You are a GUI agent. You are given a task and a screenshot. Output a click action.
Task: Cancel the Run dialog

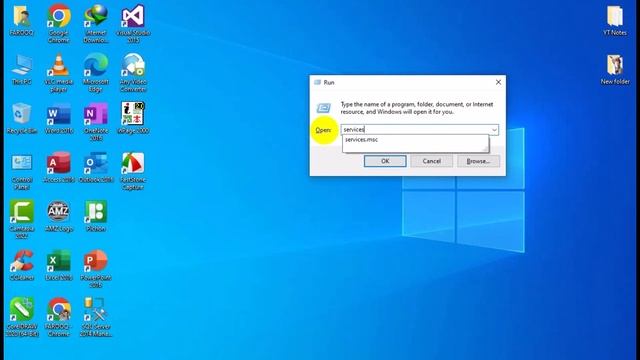click(x=431, y=161)
